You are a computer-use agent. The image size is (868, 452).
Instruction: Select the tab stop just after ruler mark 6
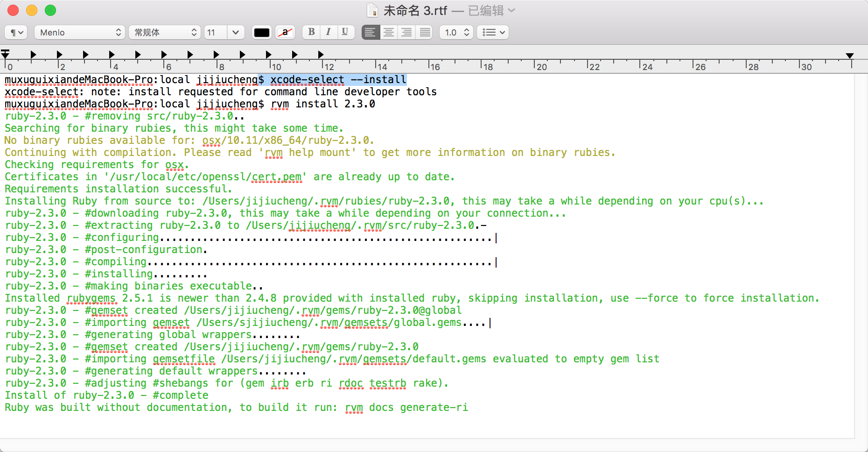coord(190,55)
